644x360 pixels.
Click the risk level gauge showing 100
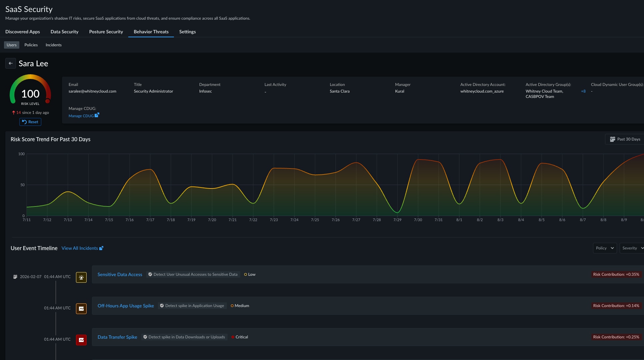[30, 90]
